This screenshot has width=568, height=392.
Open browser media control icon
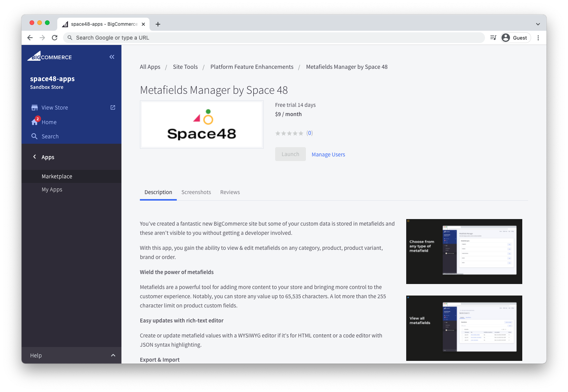click(493, 38)
